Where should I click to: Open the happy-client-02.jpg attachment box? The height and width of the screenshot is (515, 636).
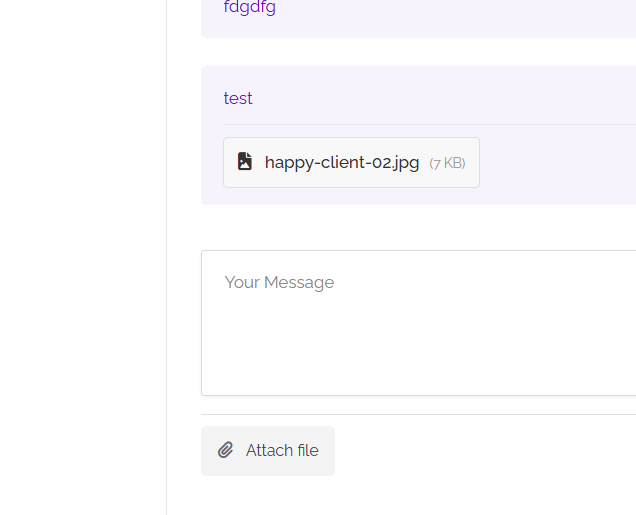tap(351, 162)
